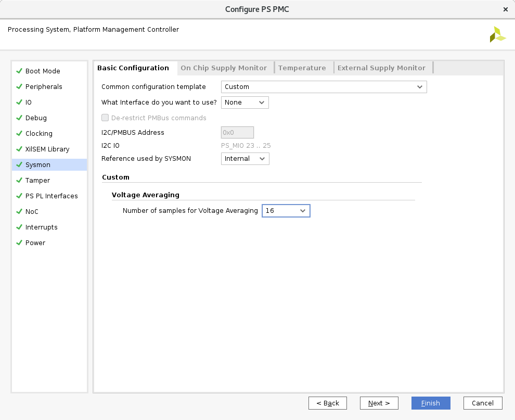The image size is (515, 420).
Task: Go to Next page
Action: pyautogui.click(x=379, y=403)
